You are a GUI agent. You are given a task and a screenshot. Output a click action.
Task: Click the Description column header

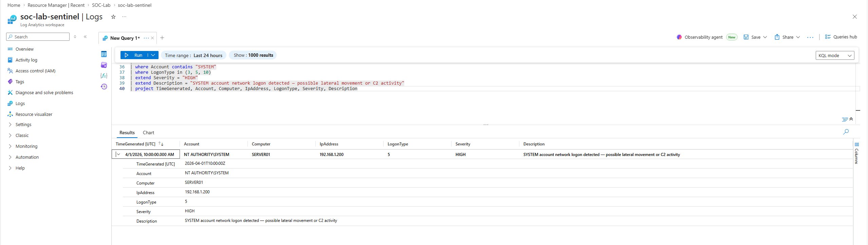coord(534,144)
